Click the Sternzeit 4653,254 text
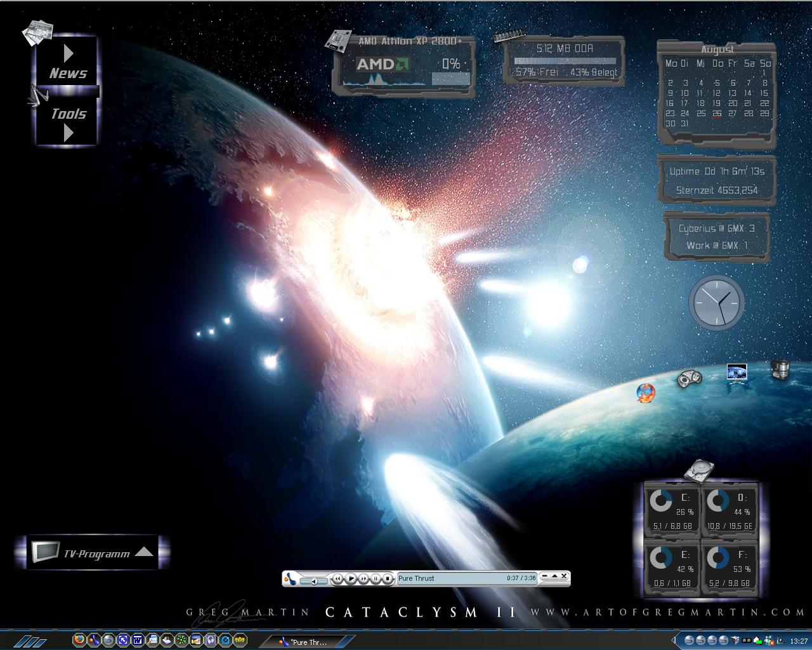 pyautogui.click(x=717, y=190)
